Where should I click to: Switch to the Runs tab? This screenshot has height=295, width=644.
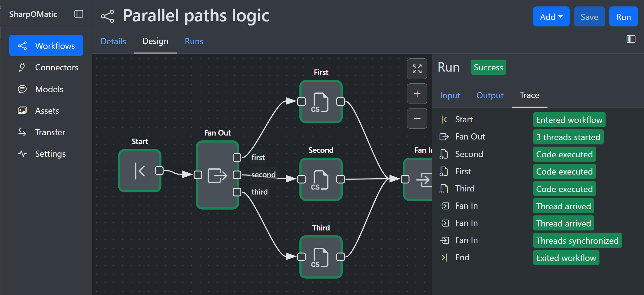pyautogui.click(x=194, y=41)
